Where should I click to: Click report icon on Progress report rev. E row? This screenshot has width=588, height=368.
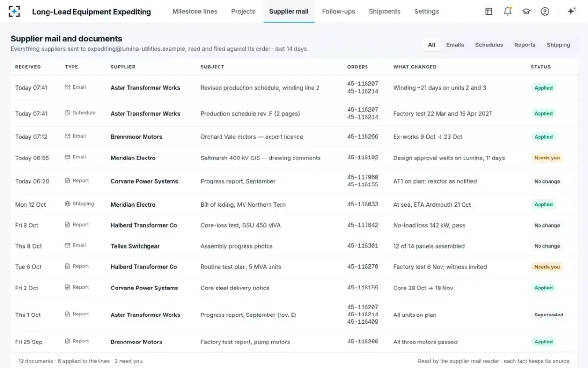point(67,314)
